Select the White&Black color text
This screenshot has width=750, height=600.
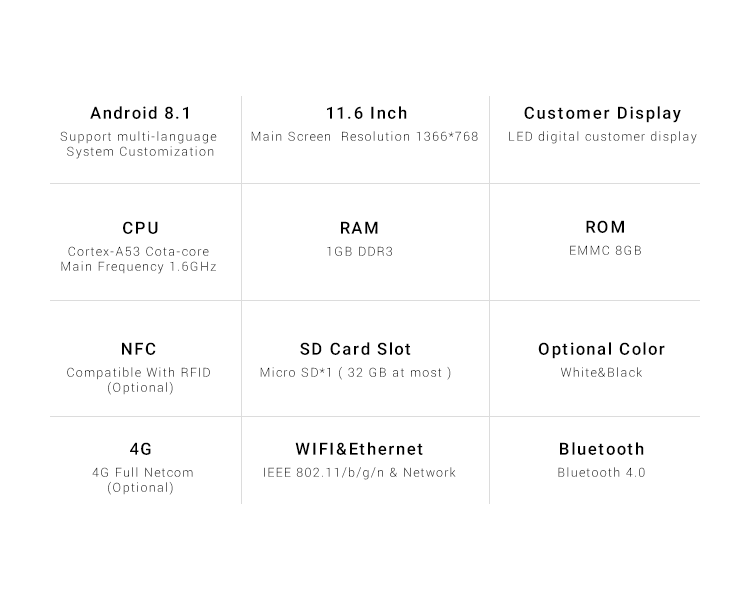(x=601, y=373)
